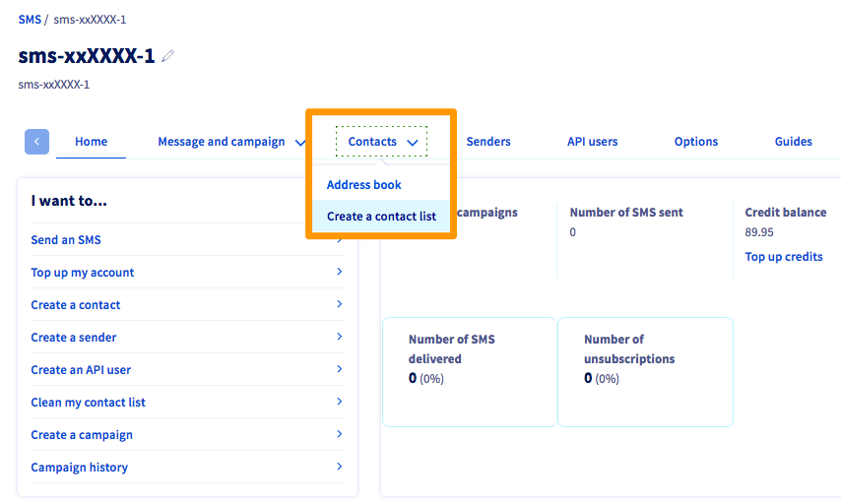
Task: Choose Create a contact list option
Action: click(381, 217)
